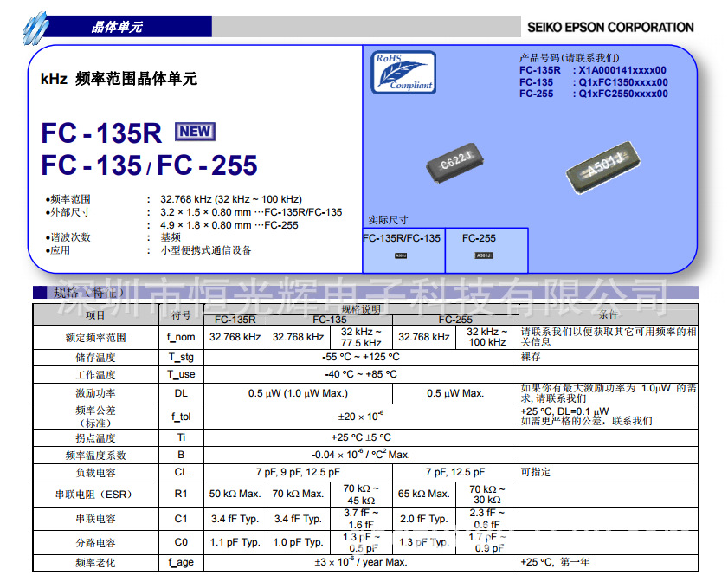Click the ±3 × 10⁻⁶ / year Max. value
Image resolution: width=728 pixels, height=582 pixels.
[361, 562]
